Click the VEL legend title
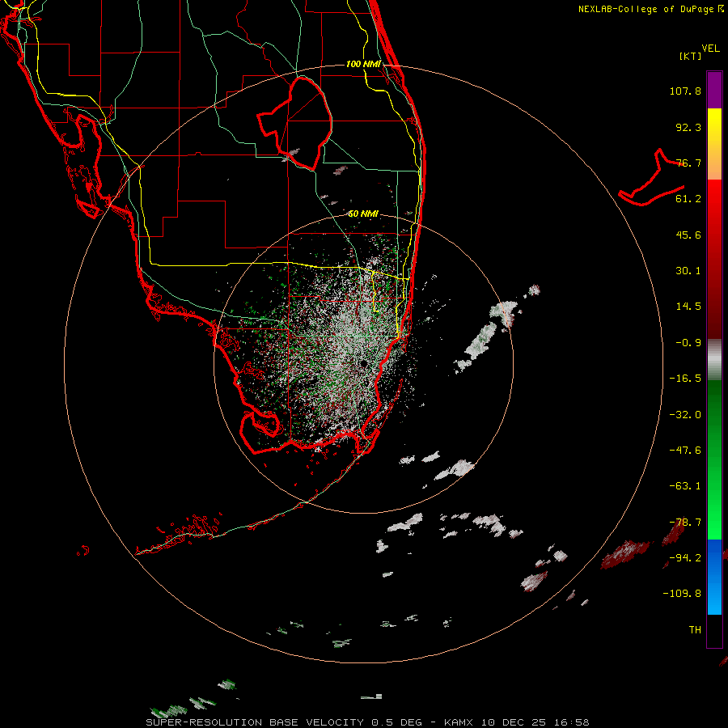Image resolution: width=728 pixels, height=728 pixels. [x=710, y=49]
